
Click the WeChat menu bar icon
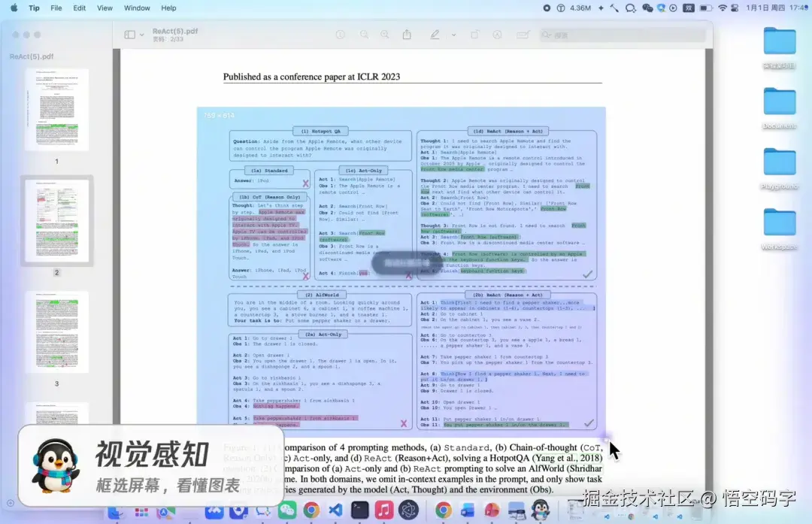647,8
